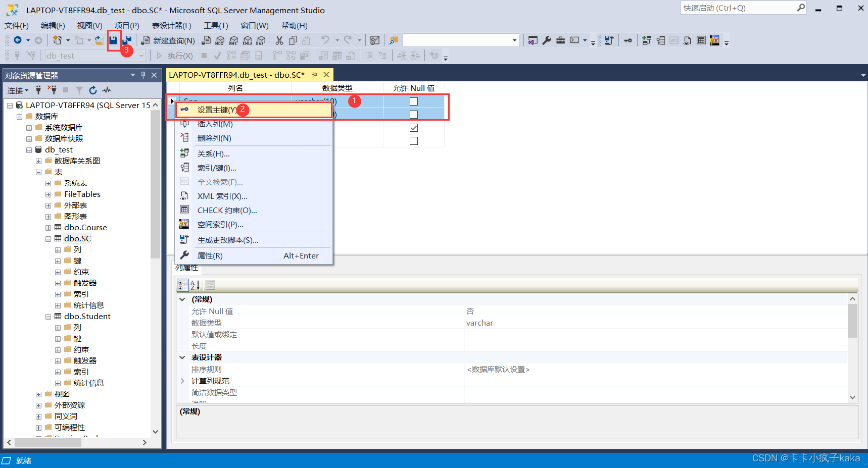Open the 工具(T) menu
The width and height of the screenshot is (868, 468).
click(x=216, y=25)
